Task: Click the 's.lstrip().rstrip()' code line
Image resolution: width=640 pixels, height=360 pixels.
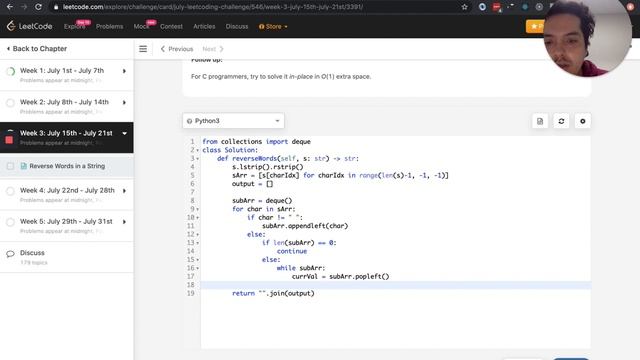Action: tap(268, 167)
